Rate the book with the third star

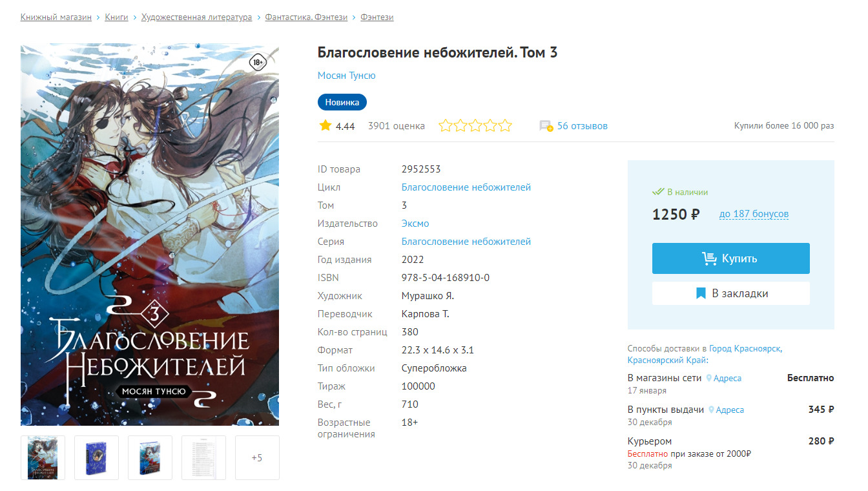tap(475, 125)
